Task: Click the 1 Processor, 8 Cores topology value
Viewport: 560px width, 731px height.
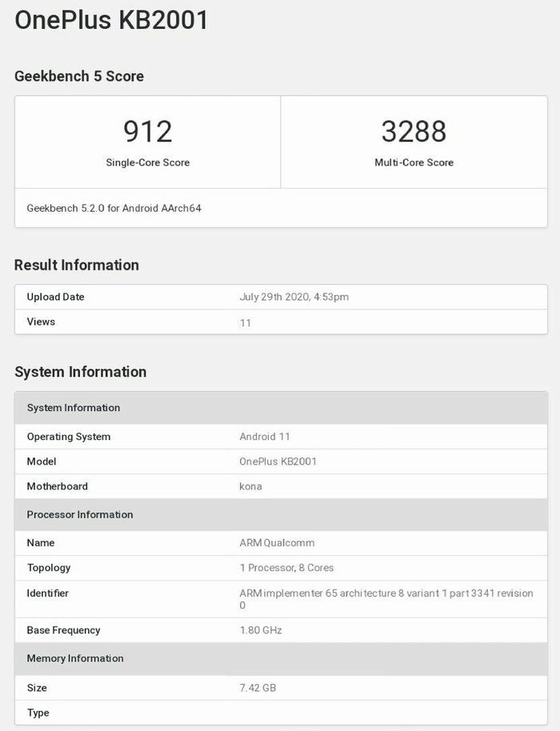Action: tap(286, 568)
